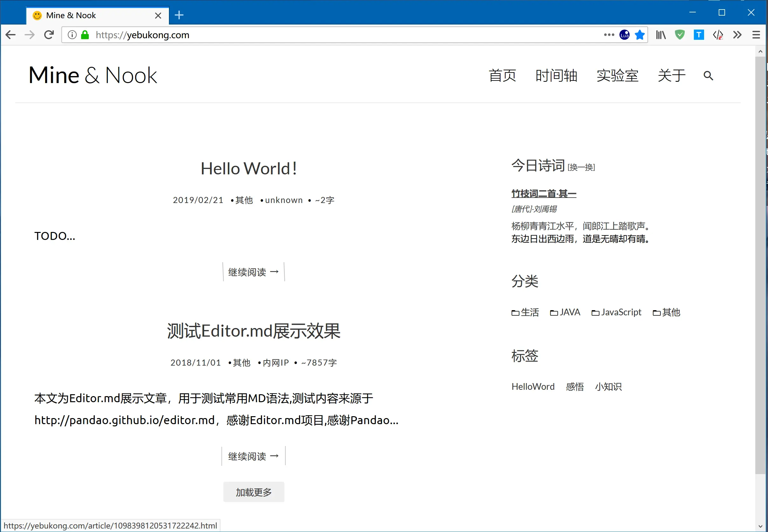The width and height of the screenshot is (768, 532).
Task: Click the green padlock security icon
Action: click(x=85, y=35)
